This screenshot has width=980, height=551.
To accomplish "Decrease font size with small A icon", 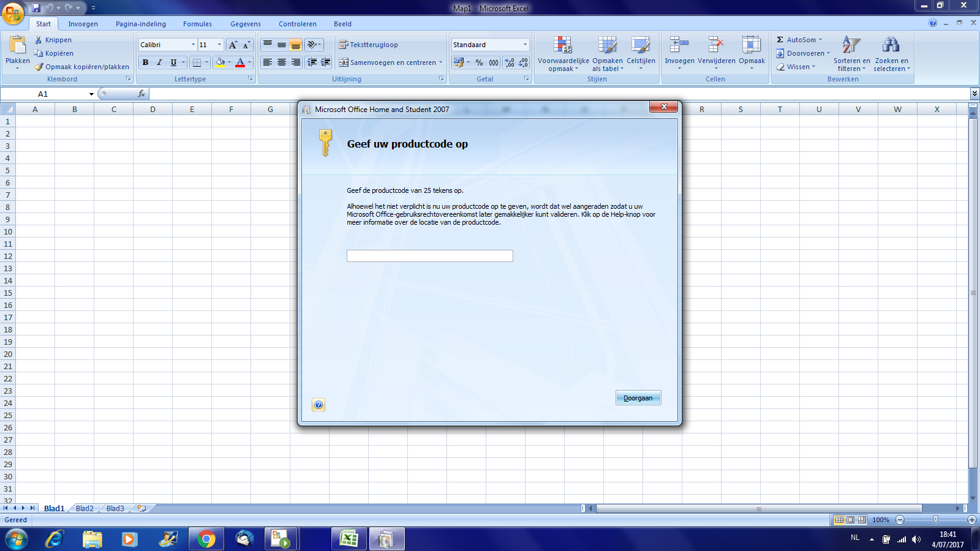I will [246, 45].
